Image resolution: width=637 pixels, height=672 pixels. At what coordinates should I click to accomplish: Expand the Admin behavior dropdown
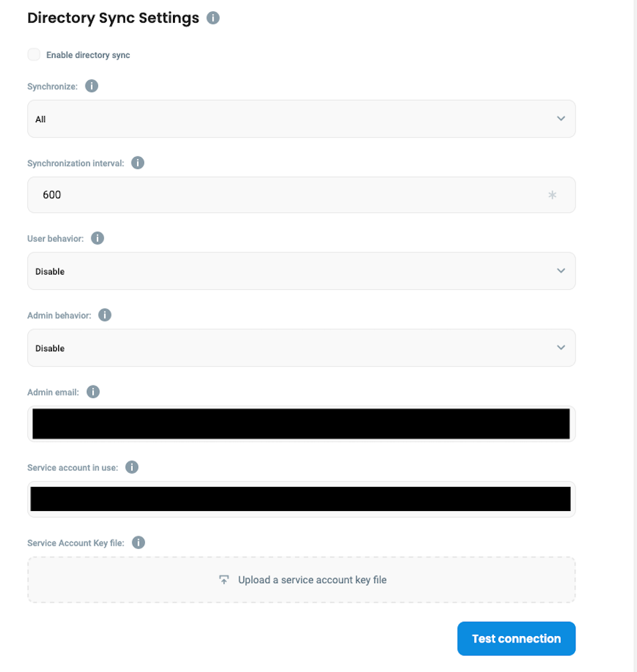pos(301,348)
